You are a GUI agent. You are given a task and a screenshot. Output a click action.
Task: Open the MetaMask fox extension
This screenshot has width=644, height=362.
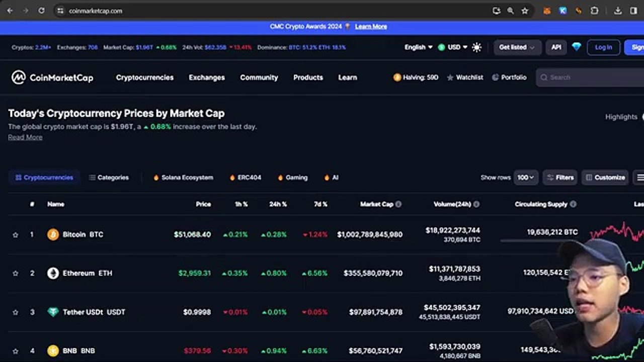pyautogui.click(x=547, y=11)
